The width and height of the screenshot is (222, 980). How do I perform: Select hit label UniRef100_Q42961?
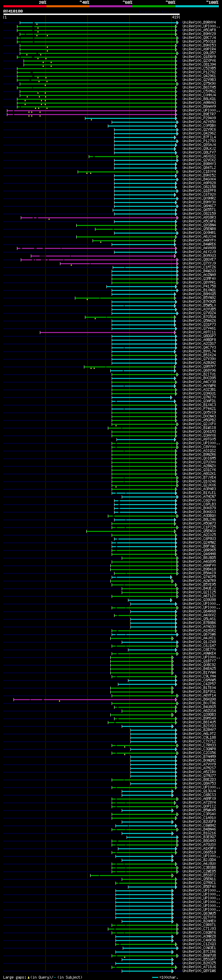pyautogui.click(x=199, y=76)
